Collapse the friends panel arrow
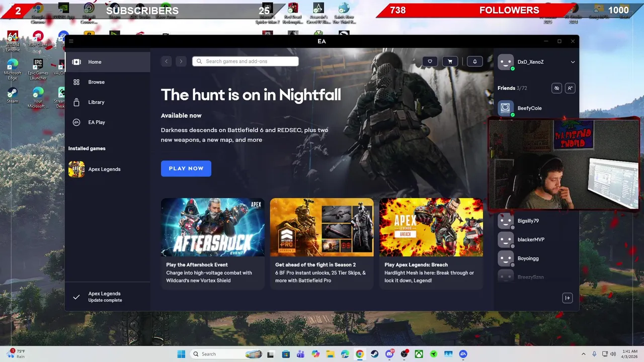The width and height of the screenshot is (644, 362). 568,298
